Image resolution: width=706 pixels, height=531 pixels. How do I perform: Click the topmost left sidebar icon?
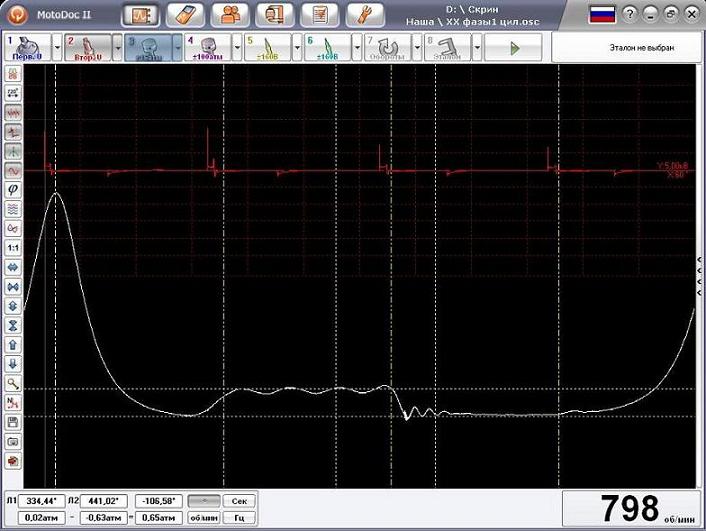13,74
